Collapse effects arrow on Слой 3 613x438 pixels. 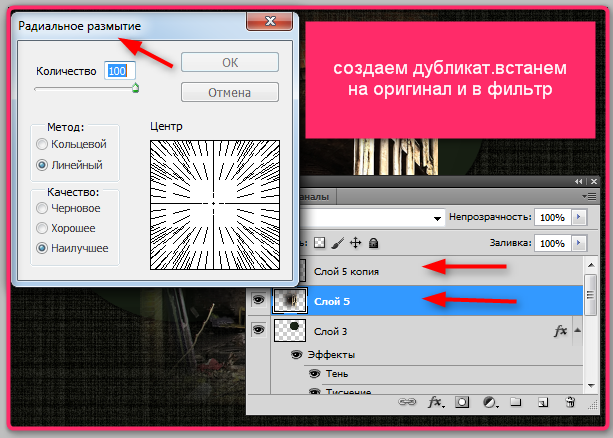tap(577, 331)
